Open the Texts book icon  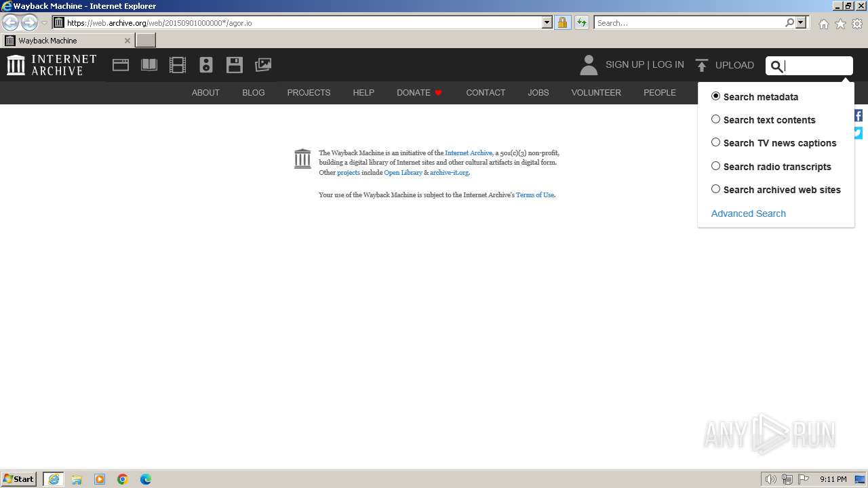coord(149,65)
